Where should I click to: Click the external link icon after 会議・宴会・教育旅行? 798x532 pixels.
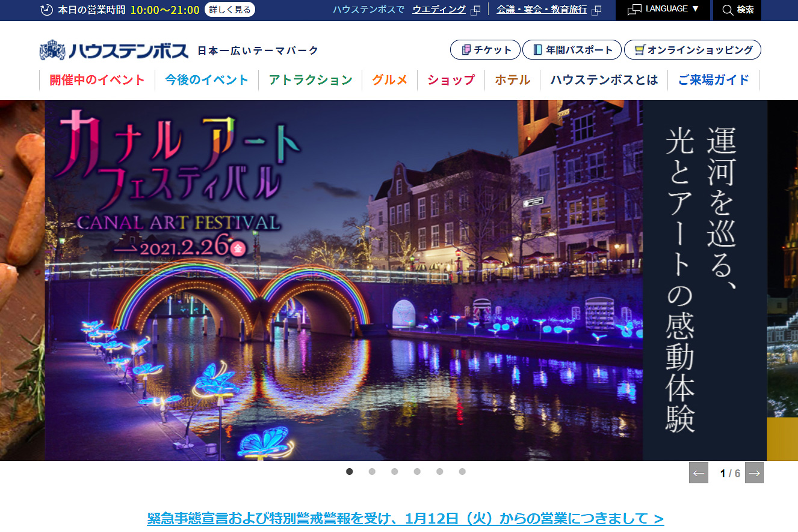tap(596, 10)
